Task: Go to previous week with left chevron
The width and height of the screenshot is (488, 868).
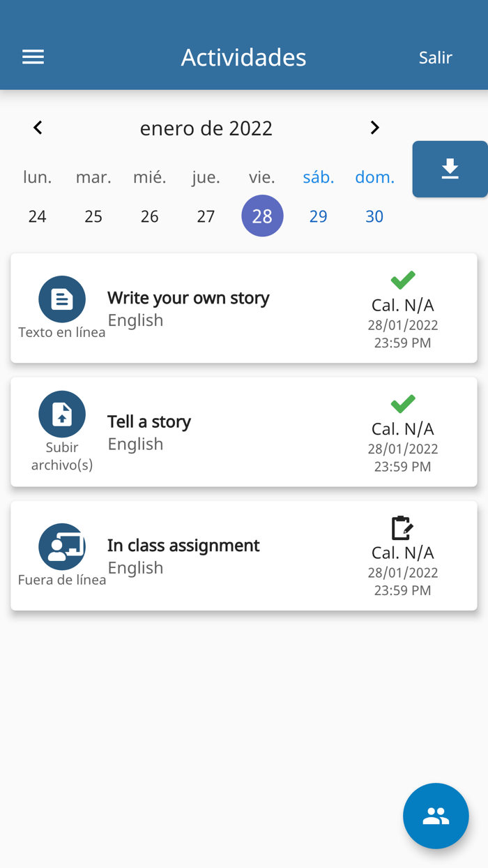Action: [x=38, y=128]
